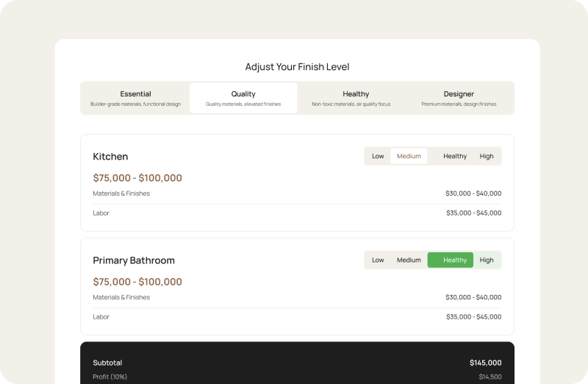Click the Adjust Your Finish Level heading
This screenshot has height=384, width=588.
pos(298,67)
